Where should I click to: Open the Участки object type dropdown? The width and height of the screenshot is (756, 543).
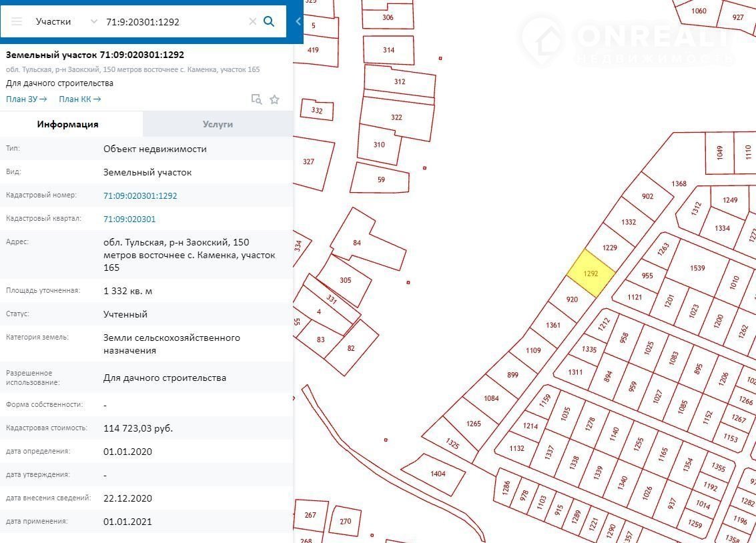click(67, 21)
